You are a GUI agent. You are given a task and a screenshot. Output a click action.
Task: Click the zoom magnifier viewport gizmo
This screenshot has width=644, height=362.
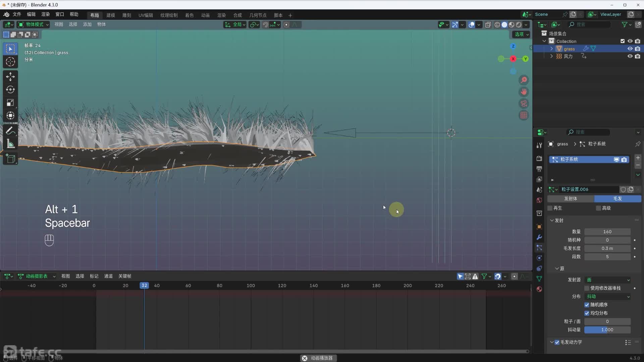pyautogui.click(x=524, y=80)
